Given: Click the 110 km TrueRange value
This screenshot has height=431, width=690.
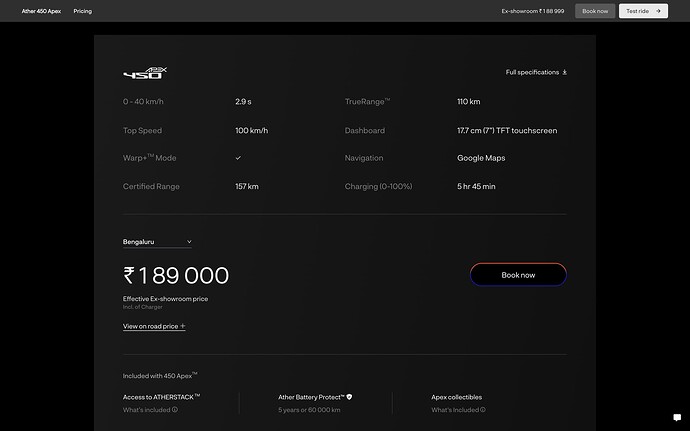Looking at the screenshot, I should click(469, 102).
